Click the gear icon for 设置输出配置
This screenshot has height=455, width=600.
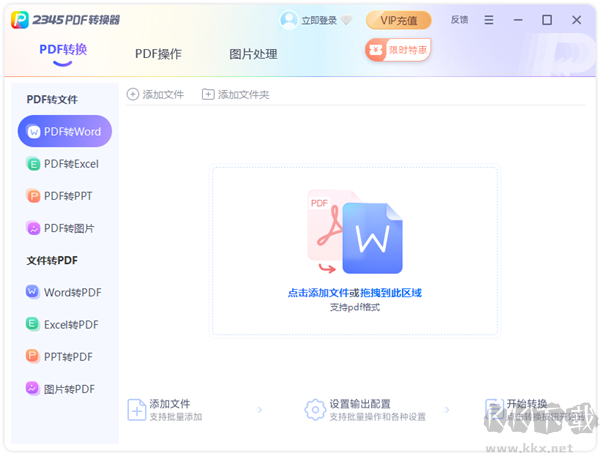tap(315, 410)
